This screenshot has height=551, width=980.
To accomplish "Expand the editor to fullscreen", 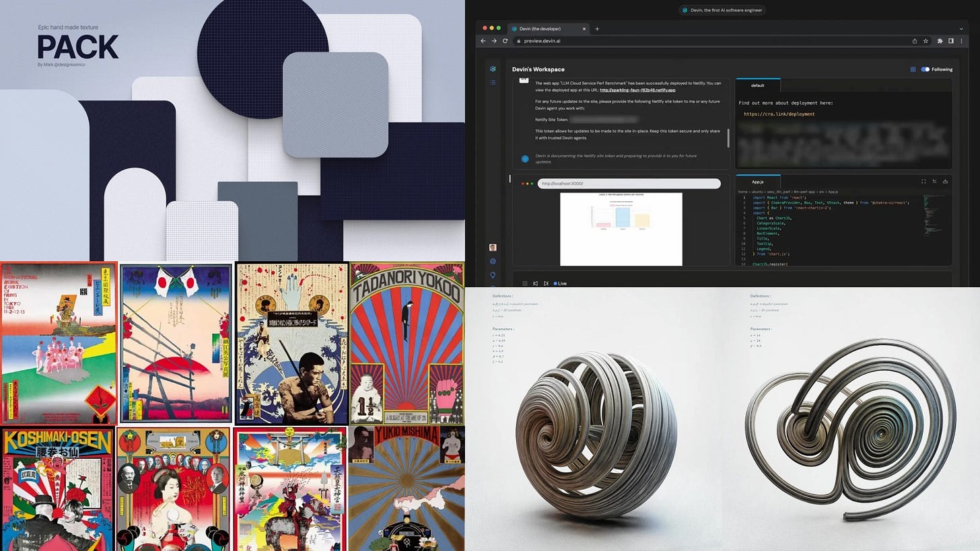I will 923,182.
